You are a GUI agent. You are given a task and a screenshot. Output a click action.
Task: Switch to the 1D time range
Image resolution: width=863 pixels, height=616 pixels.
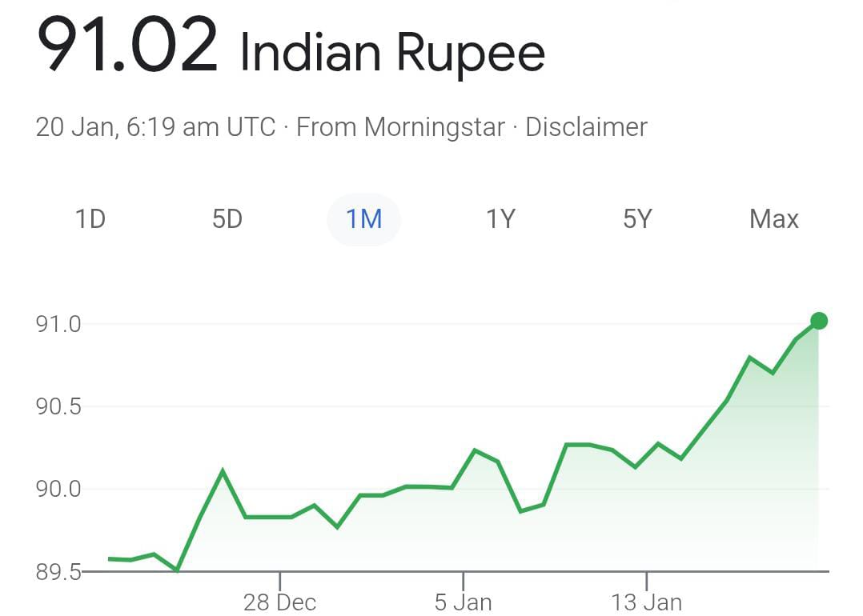coord(90,219)
